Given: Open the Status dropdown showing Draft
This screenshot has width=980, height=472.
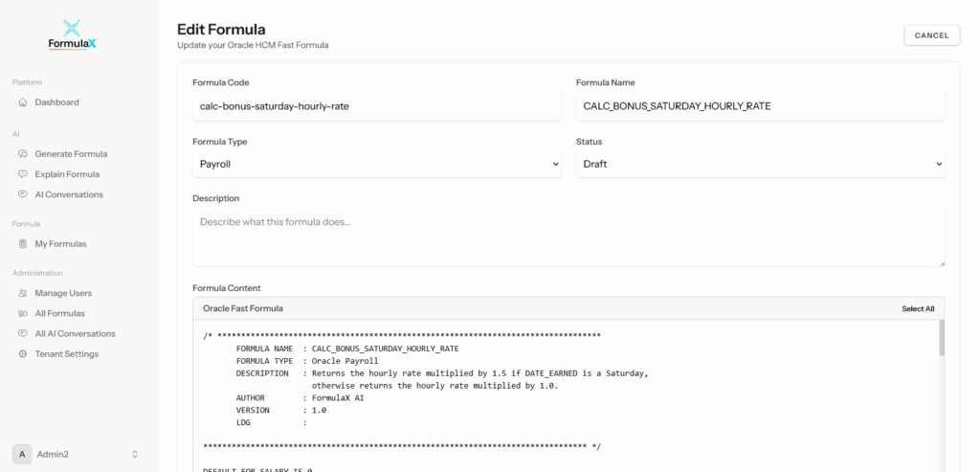Looking at the screenshot, I should pos(760,164).
